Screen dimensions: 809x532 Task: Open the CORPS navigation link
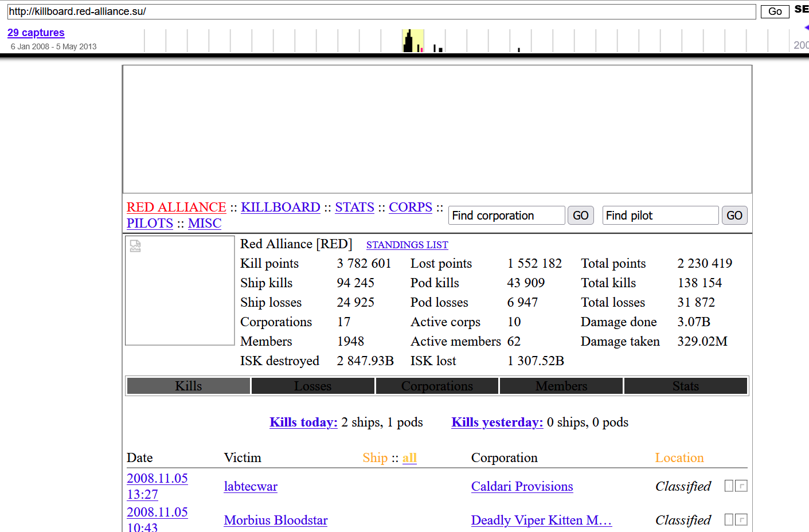[411, 207]
